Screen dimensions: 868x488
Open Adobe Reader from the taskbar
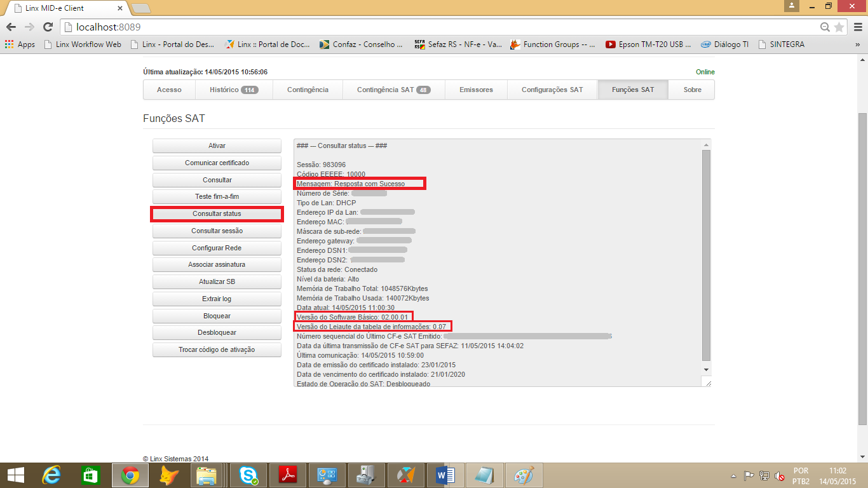[287, 475]
